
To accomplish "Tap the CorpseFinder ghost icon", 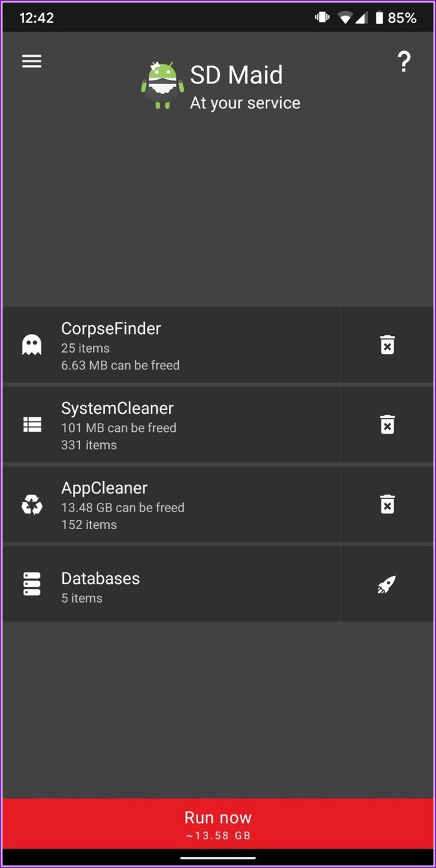I will [x=32, y=345].
